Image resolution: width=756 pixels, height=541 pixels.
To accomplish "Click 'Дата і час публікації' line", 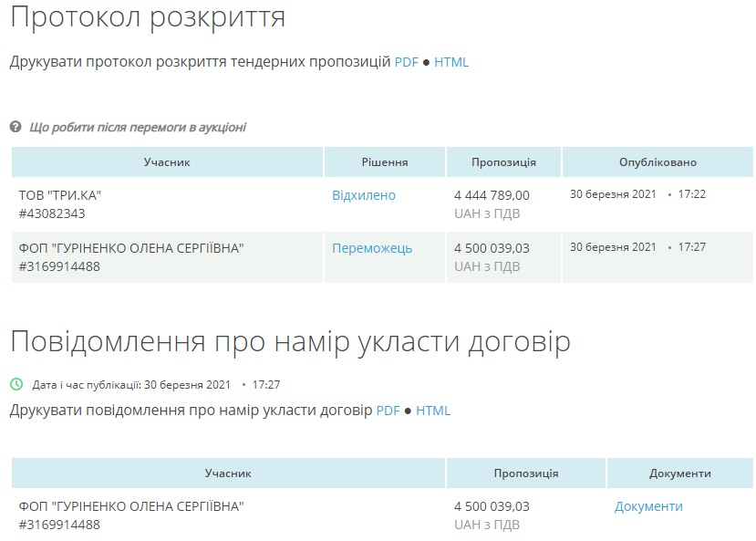I will point(156,385).
